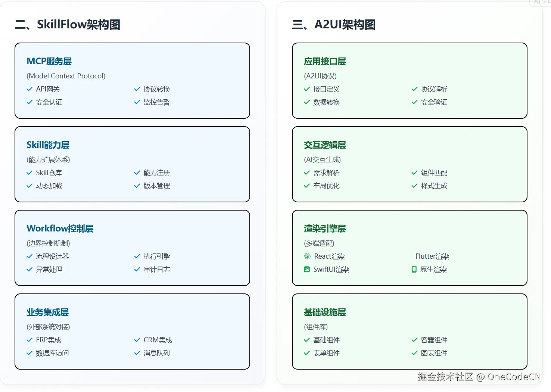Click the checkmark icon beside 接口定义
551x392 pixels.
306,89
